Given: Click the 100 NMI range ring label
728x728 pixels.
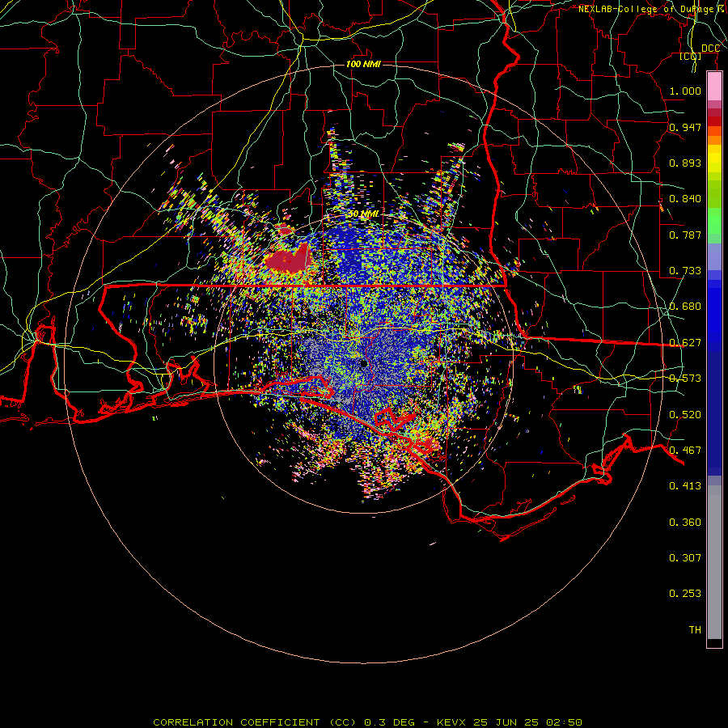Looking at the screenshot, I should (x=363, y=64).
